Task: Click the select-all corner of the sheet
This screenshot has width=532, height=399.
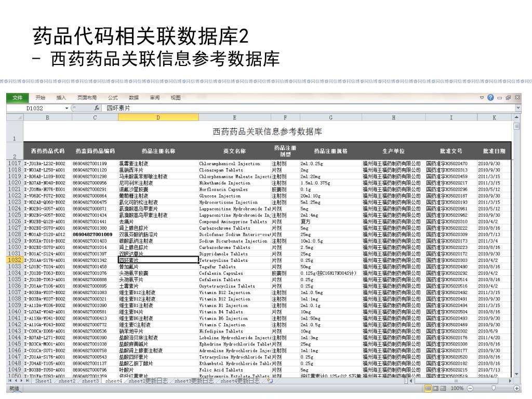Action: click(15, 117)
